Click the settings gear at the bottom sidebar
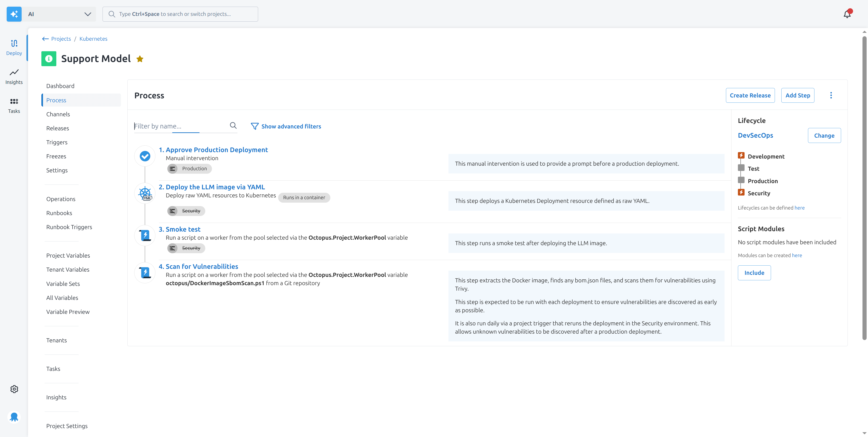868x437 pixels. click(x=14, y=389)
